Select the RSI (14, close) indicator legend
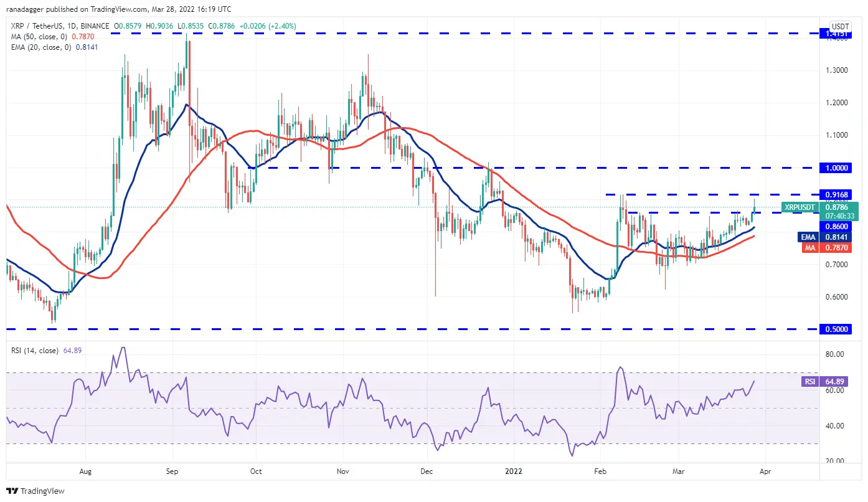868x502 pixels. pyautogui.click(x=47, y=351)
